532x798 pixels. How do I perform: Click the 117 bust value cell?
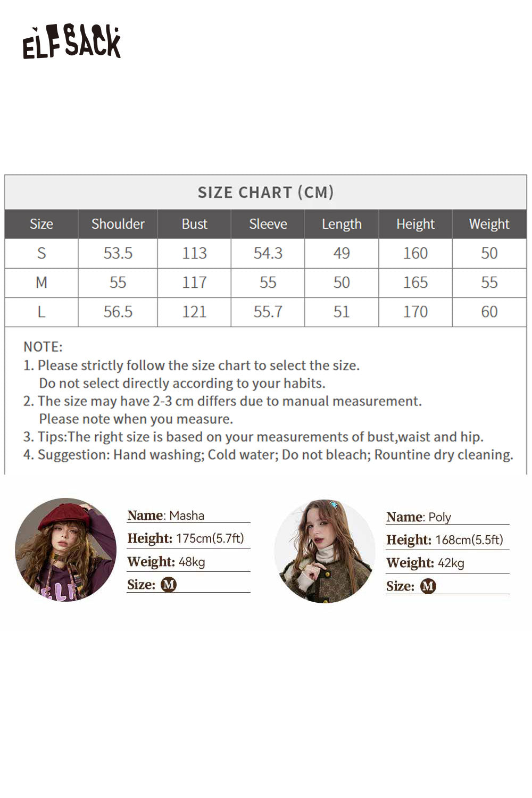(x=194, y=282)
